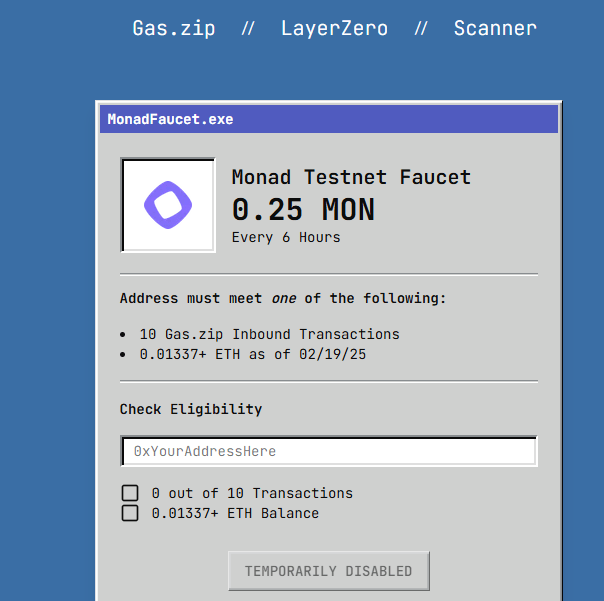Click the Check Eligibility label
The image size is (604, 601).
tap(191, 409)
